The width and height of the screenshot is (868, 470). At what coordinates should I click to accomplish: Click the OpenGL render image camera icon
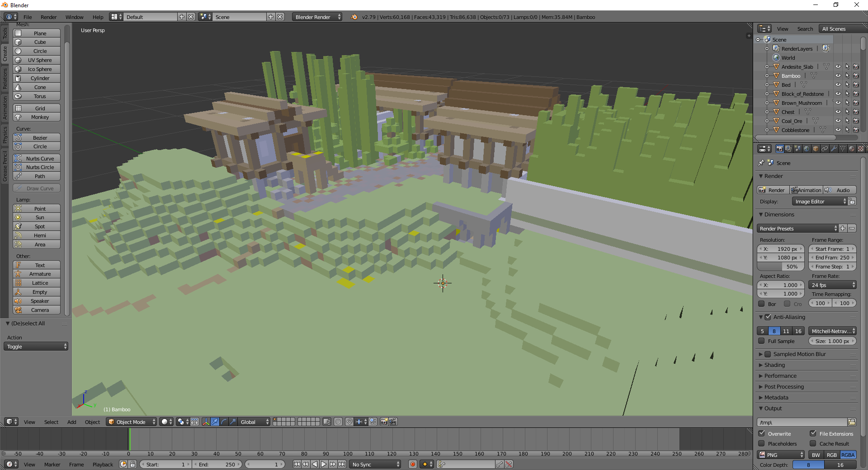tap(384, 422)
